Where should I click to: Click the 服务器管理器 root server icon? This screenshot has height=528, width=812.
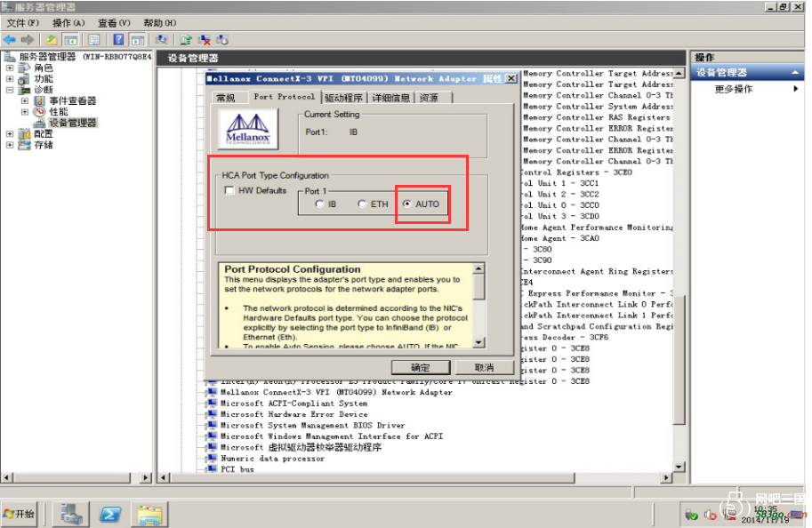click(x=9, y=56)
